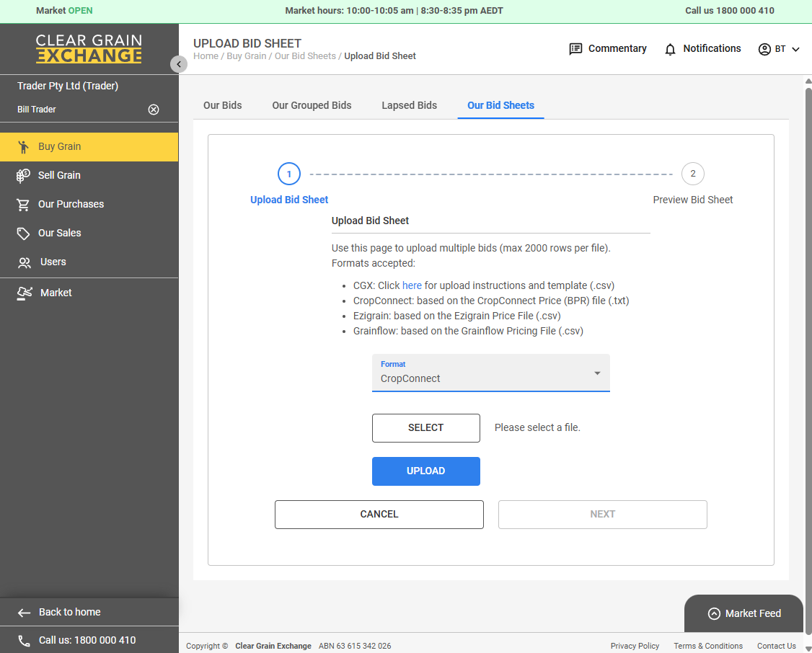Screen dimensions: 812x653
Task: Expand the Market Feed panel
Action: 744,613
